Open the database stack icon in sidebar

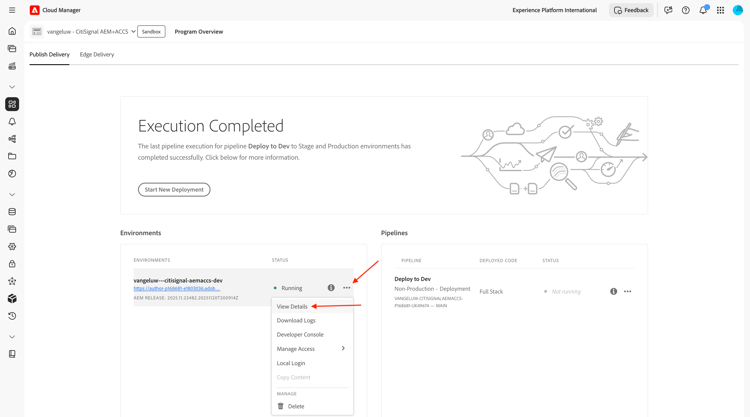pos(12,212)
